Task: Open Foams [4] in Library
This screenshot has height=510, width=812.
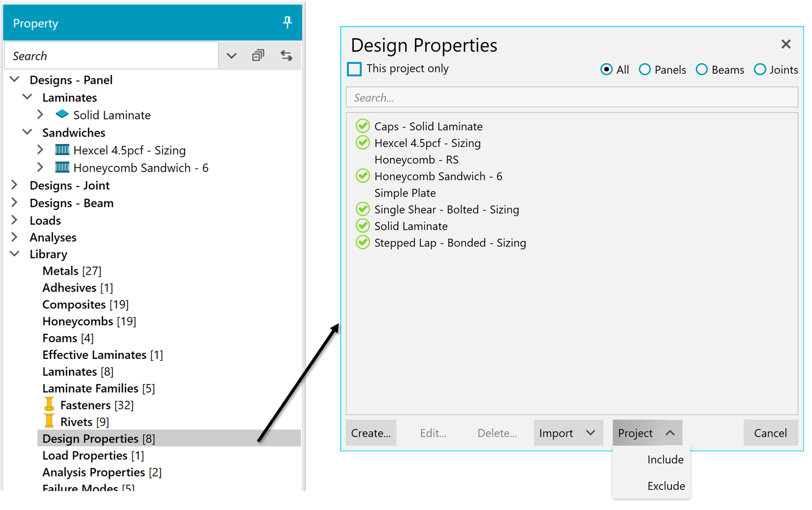Action: [68, 338]
